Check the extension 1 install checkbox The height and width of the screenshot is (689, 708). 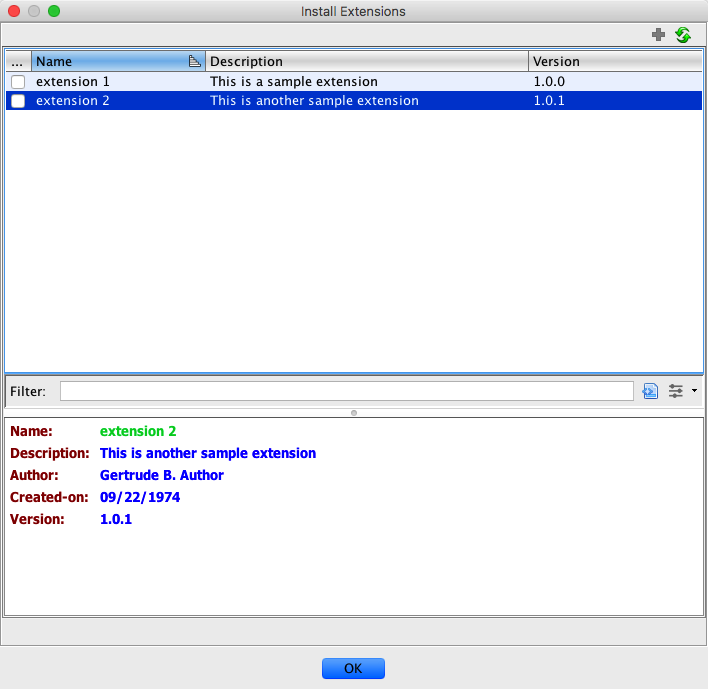click(x=18, y=82)
